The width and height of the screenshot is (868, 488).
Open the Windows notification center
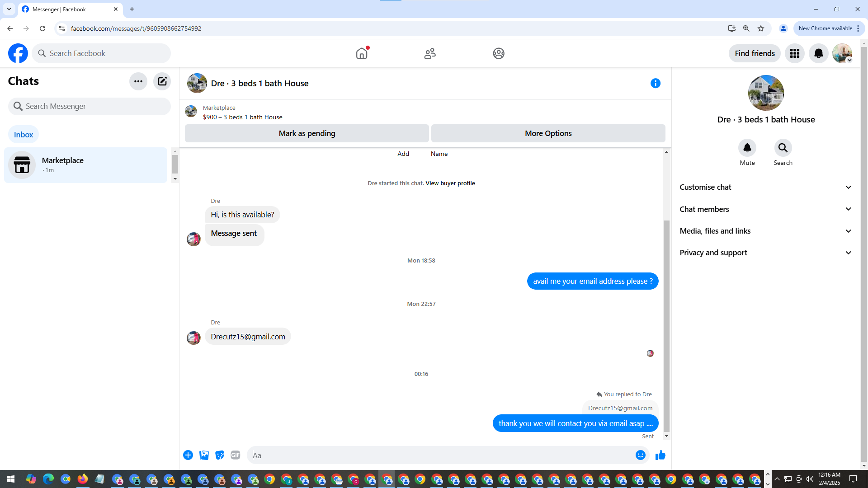pos(853,479)
